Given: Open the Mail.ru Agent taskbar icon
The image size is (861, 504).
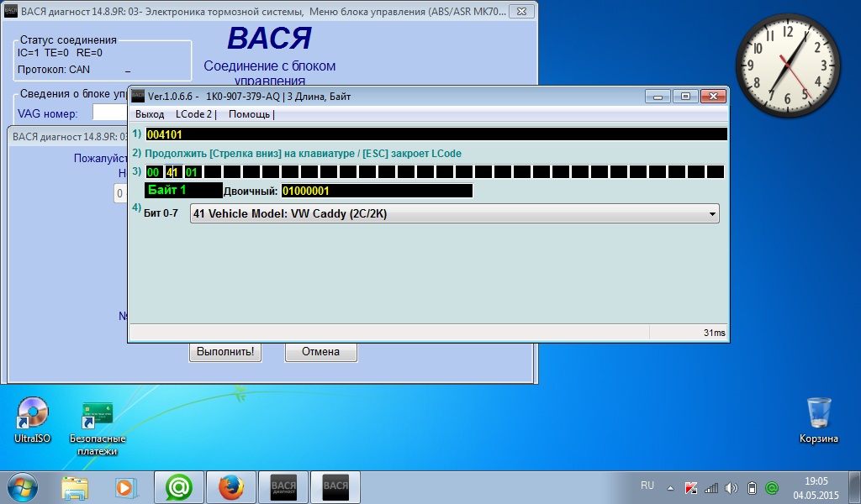Looking at the screenshot, I should coord(179,487).
